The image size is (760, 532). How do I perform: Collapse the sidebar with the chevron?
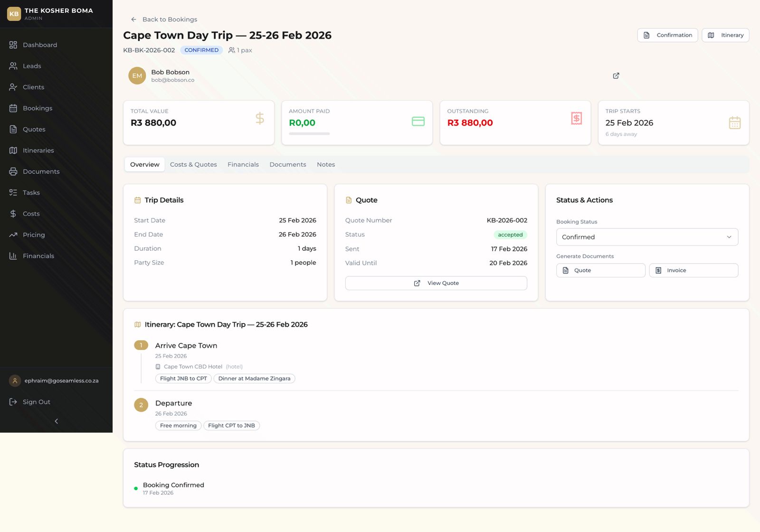tap(56, 421)
